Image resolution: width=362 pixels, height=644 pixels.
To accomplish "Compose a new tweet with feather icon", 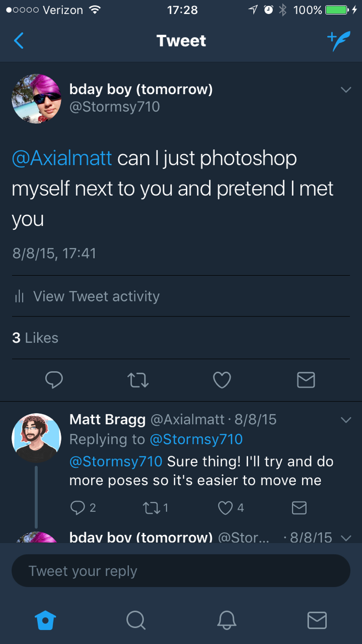I will pos(337,40).
